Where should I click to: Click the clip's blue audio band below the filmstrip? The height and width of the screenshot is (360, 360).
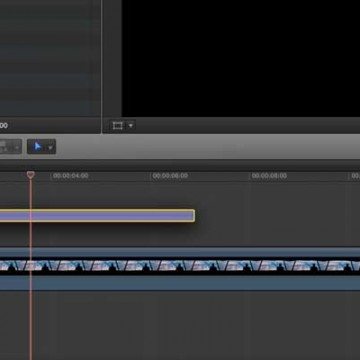coord(180,283)
